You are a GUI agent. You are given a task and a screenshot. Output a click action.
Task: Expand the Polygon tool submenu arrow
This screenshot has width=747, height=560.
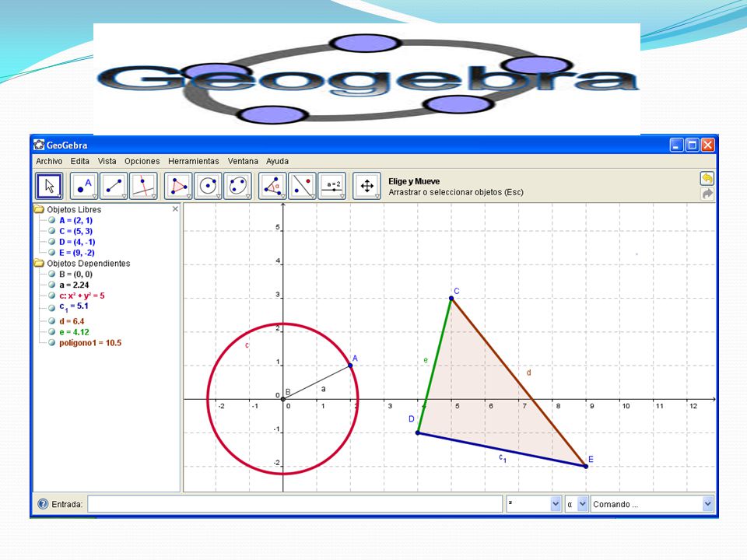(188, 196)
